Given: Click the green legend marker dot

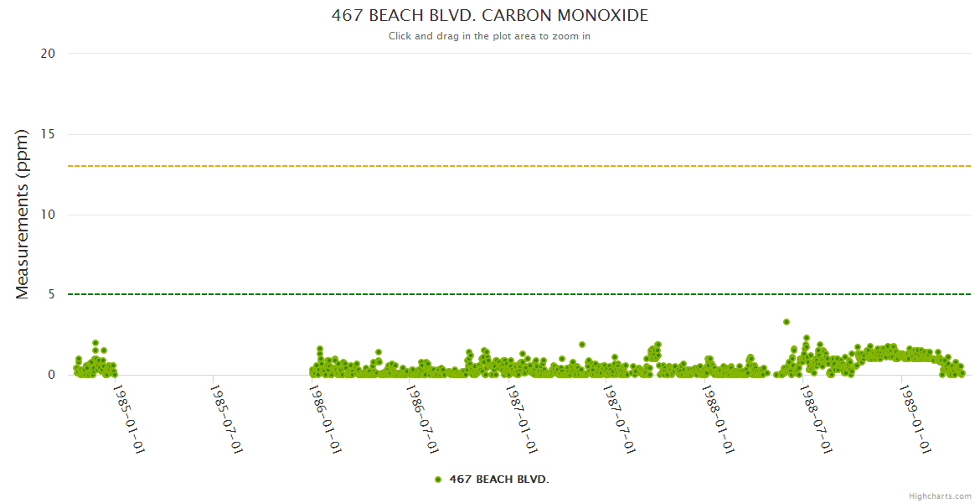Looking at the screenshot, I should [x=438, y=480].
